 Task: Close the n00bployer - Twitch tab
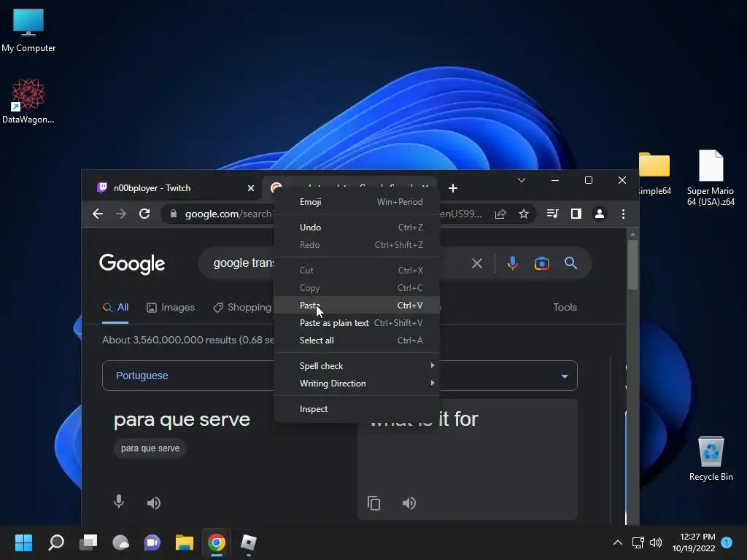[251, 188]
